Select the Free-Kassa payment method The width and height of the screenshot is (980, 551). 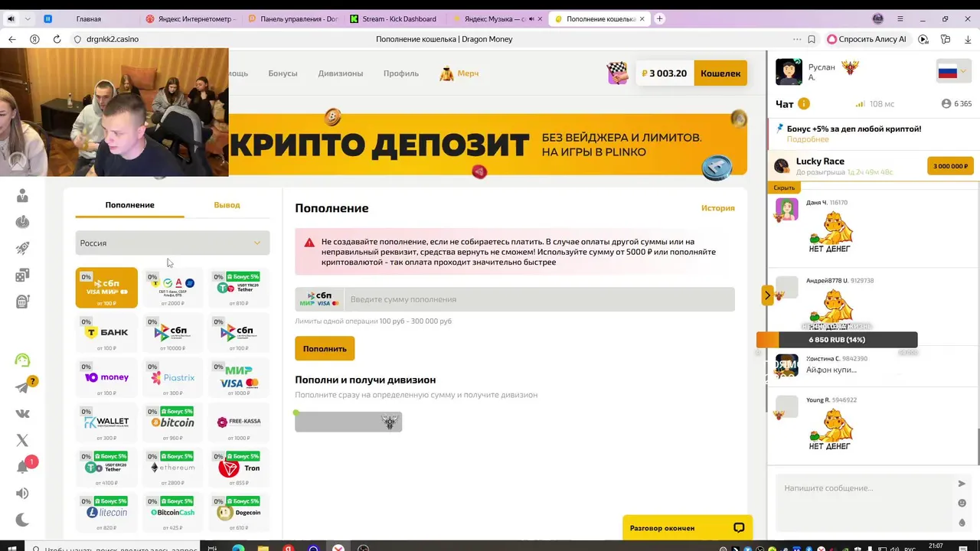[239, 422]
